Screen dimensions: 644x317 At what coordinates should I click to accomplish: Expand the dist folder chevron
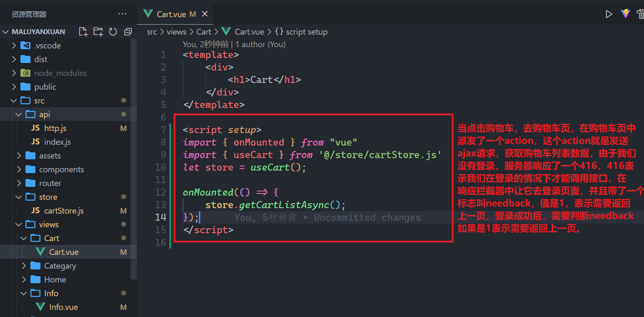coord(14,59)
